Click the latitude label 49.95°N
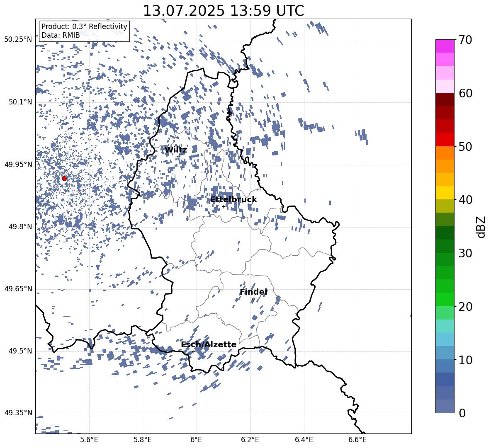491x448 pixels. (18, 165)
